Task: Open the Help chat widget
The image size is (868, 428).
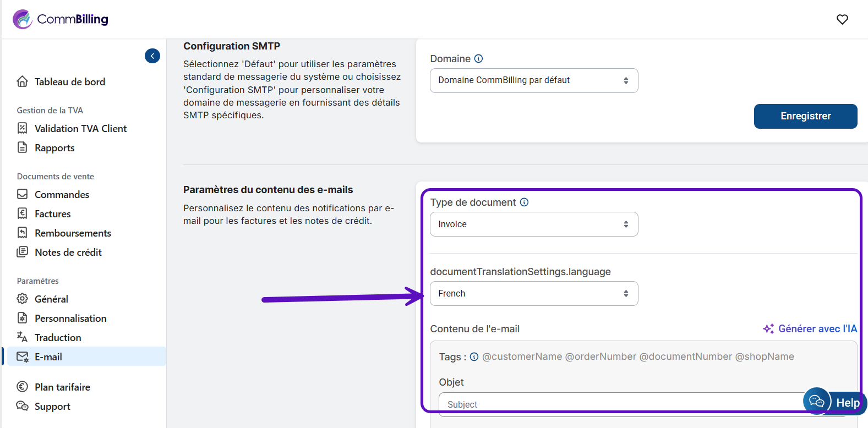Action: click(834, 402)
